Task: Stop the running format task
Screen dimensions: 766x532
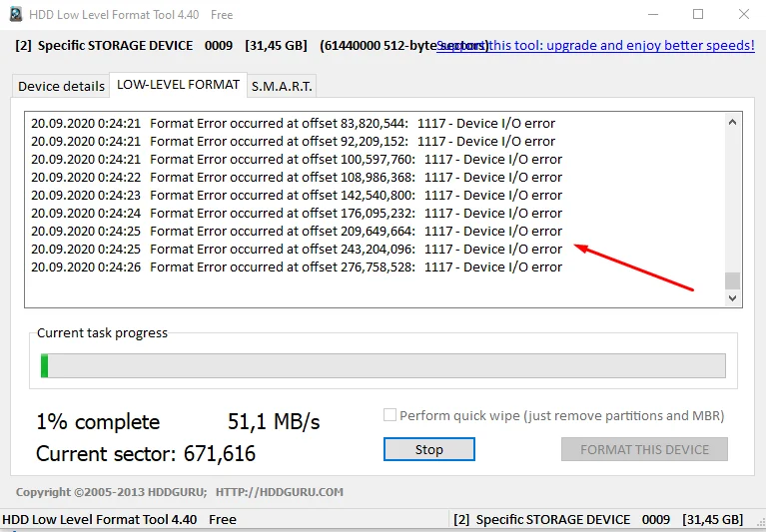Action: coord(428,449)
